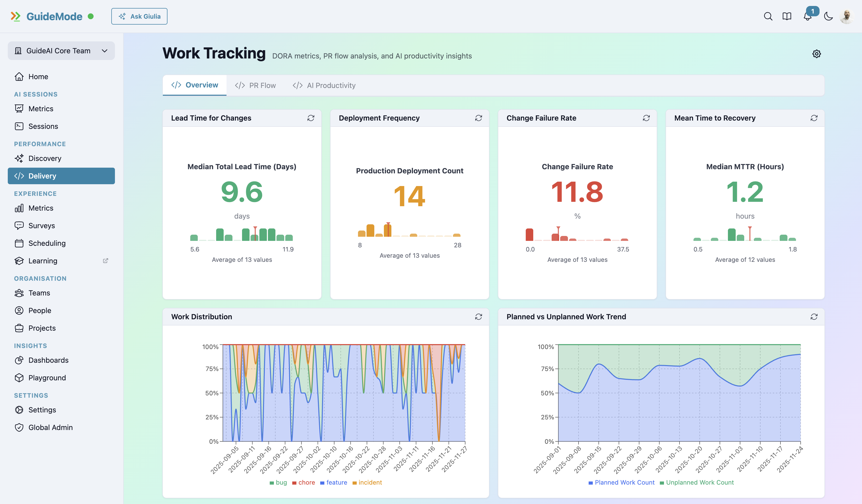The image size is (862, 504).
Task: Refresh the Lead Time for Changes widget
Action: [x=311, y=118]
